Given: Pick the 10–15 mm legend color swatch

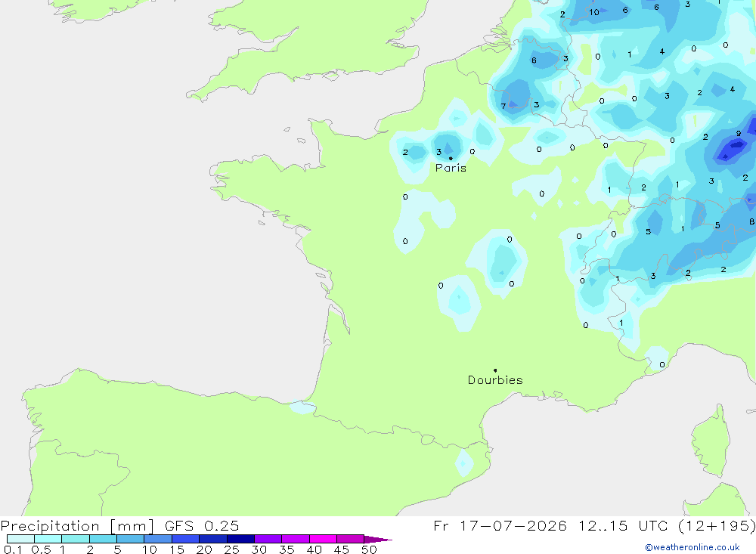Looking at the screenshot, I should click(x=158, y=539).
